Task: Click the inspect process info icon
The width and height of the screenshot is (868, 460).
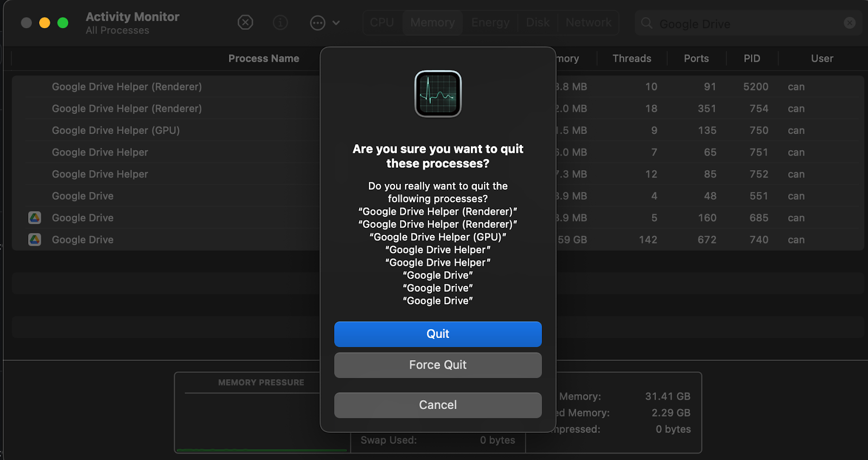Action: 280,22
